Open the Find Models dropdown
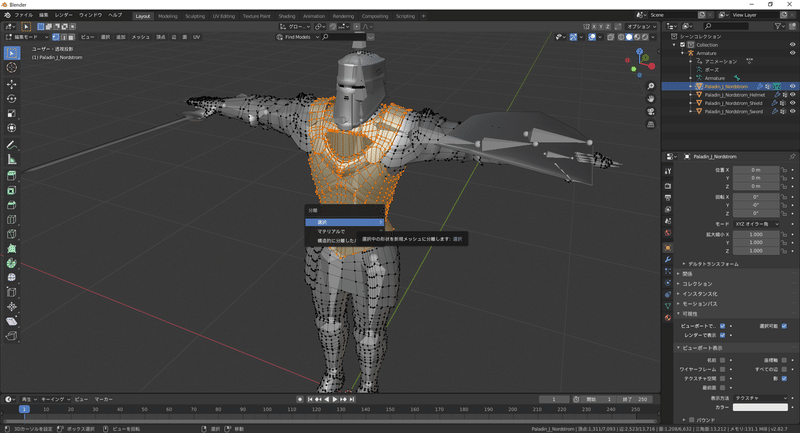The width and height of the screenshot is (800, 433). point(297,37)
